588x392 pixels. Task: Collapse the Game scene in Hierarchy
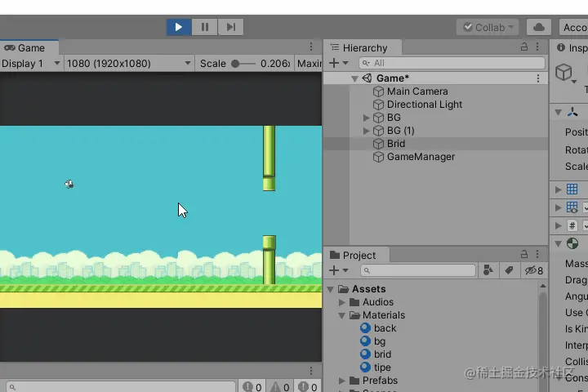[x=354, y=78]
